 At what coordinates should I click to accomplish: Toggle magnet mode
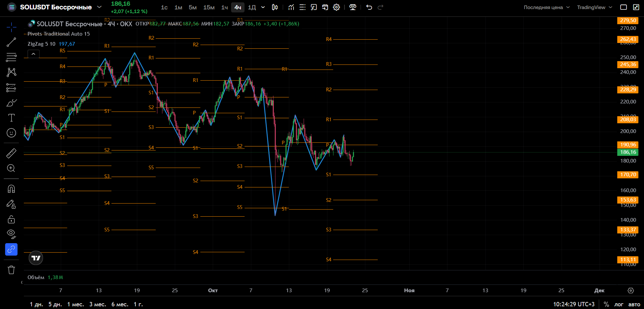(x=11, y=189)
